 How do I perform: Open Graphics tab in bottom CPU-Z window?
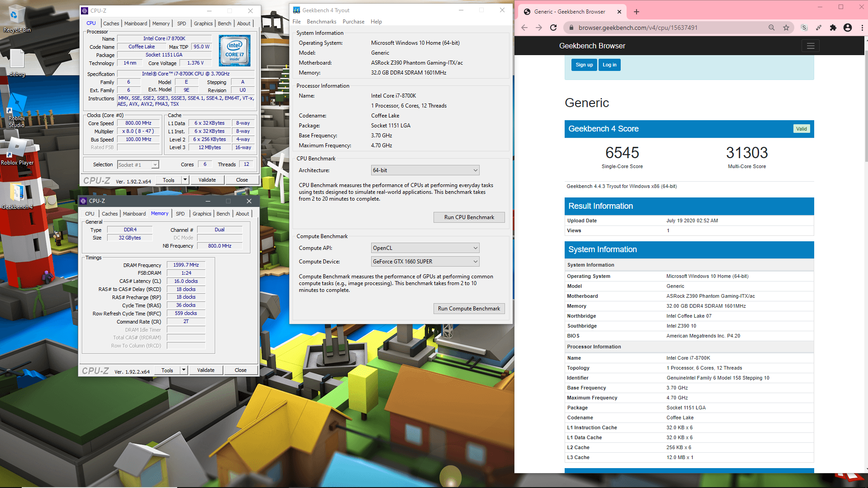pos(202,214)
